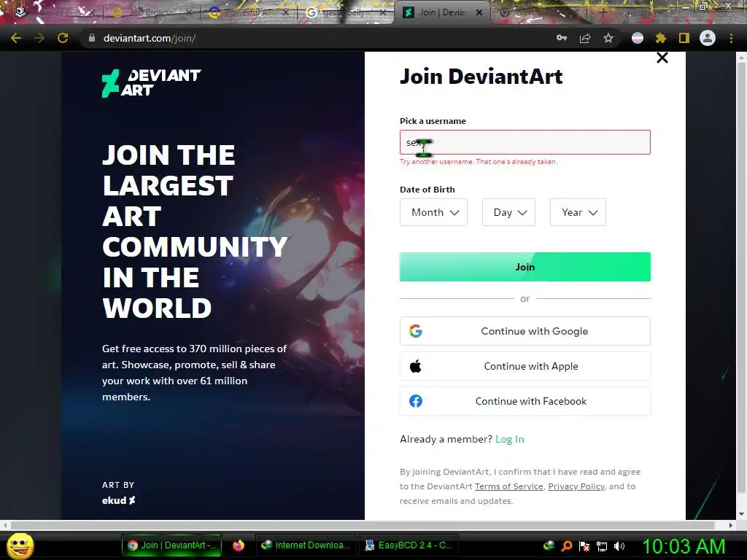This screenshot has width=747, height=560.
Task: Switch to the Powerful AI tab
Action: tap(248, 12)
